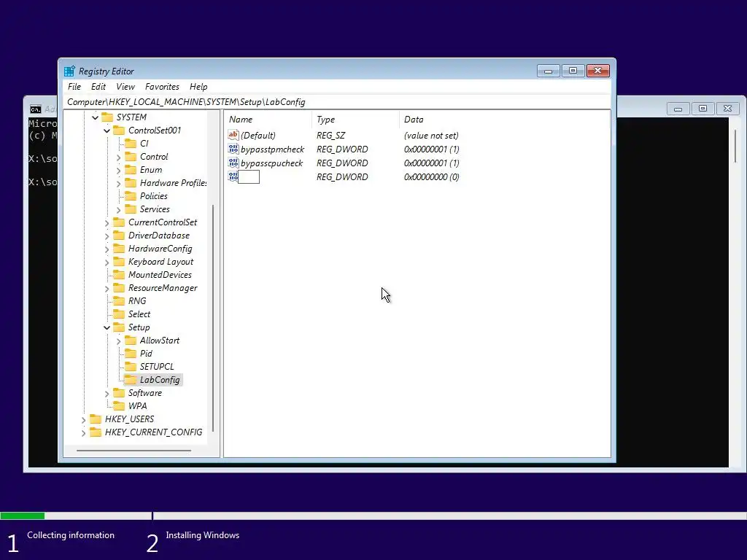Expand the Services key

pyautogui.click(x=119, y=209)
